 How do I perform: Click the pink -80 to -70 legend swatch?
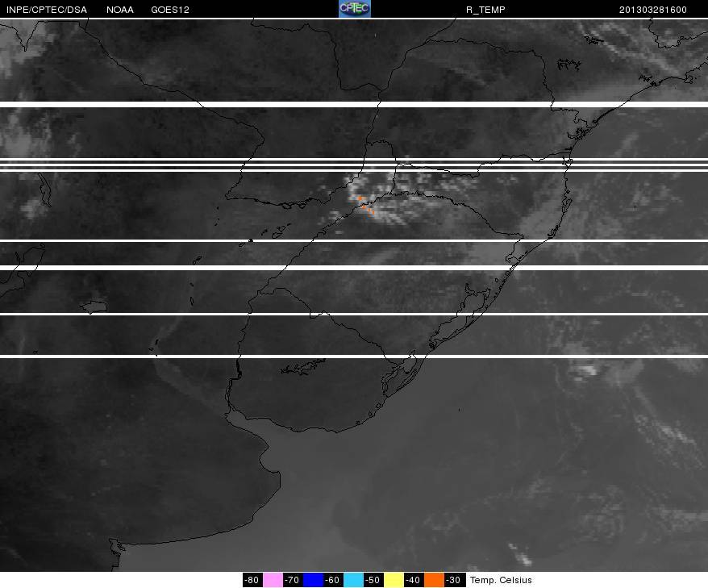coord(273,580)
